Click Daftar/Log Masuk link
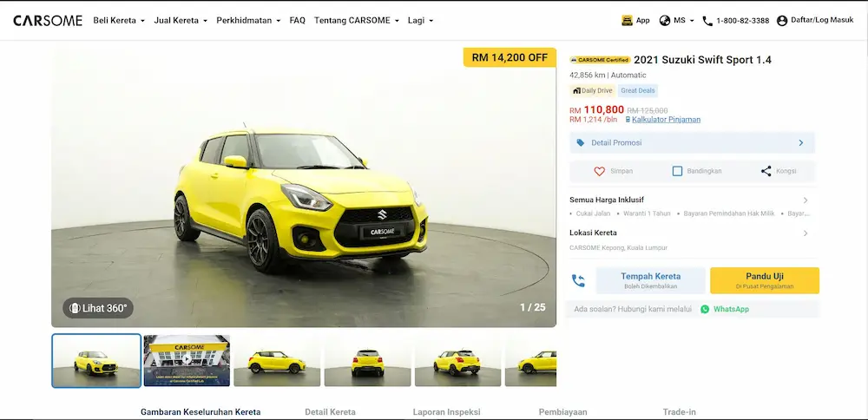 [822, 21]
